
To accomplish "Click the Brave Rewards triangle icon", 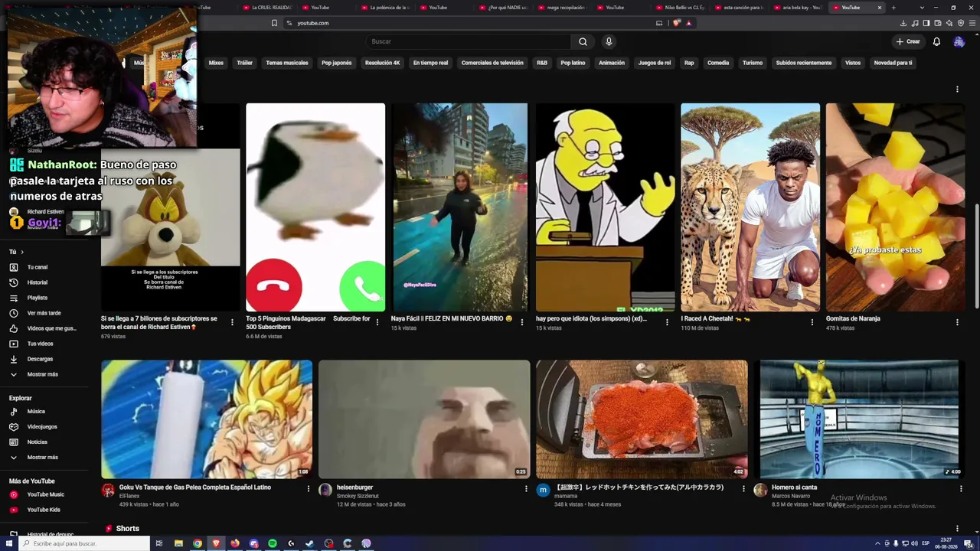I will pyautogui.click(x=688, y=23).
